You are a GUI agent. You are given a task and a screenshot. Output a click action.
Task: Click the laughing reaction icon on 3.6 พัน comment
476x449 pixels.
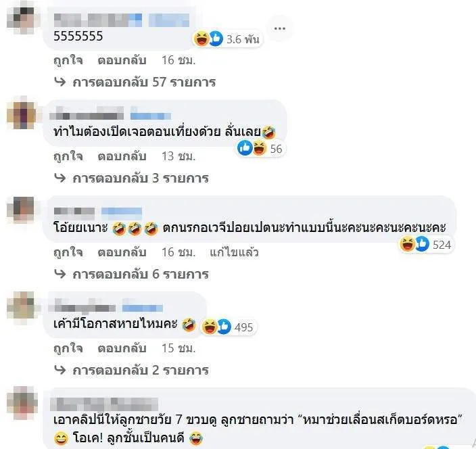[x=201, y=39]
